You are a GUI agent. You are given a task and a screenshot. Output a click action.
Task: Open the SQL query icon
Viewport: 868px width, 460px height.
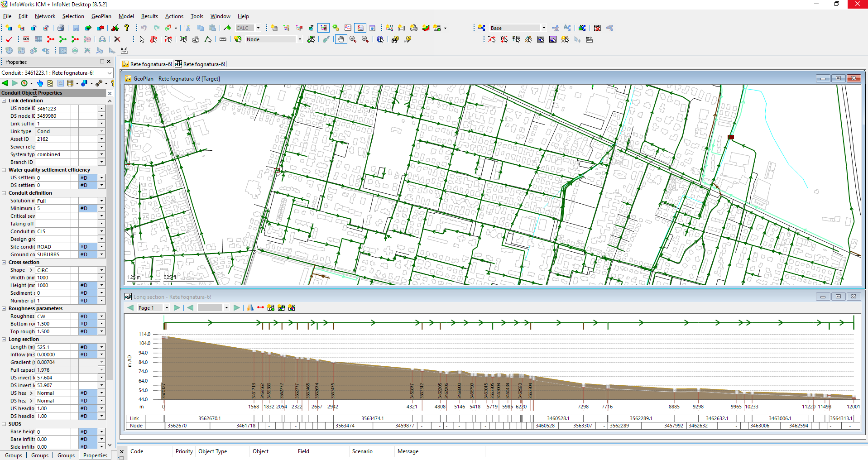point(26,39)
